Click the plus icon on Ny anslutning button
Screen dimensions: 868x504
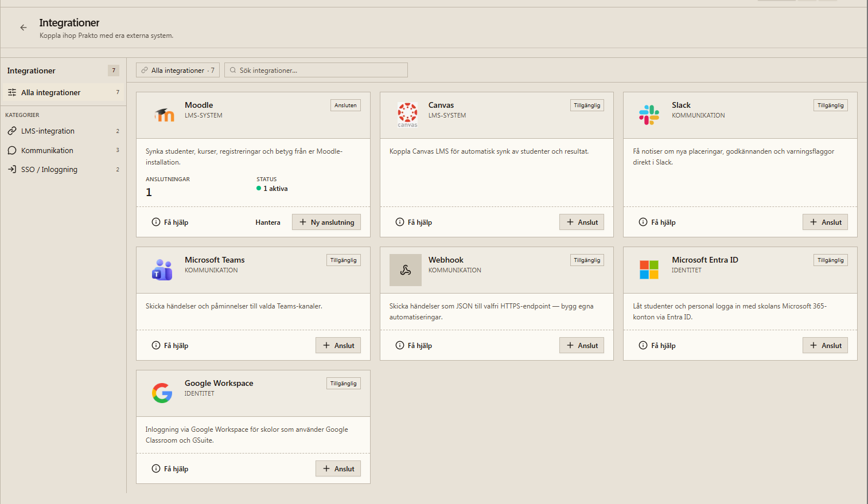(303, 222)
